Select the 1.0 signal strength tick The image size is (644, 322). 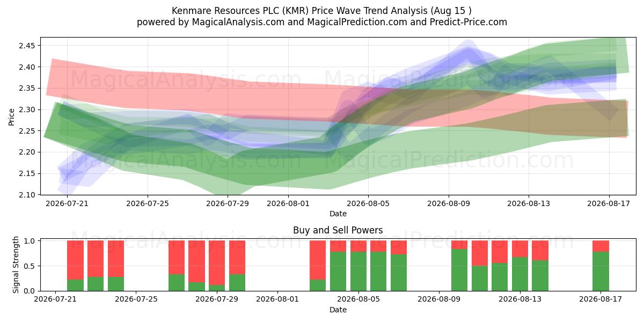pos(30,241)
